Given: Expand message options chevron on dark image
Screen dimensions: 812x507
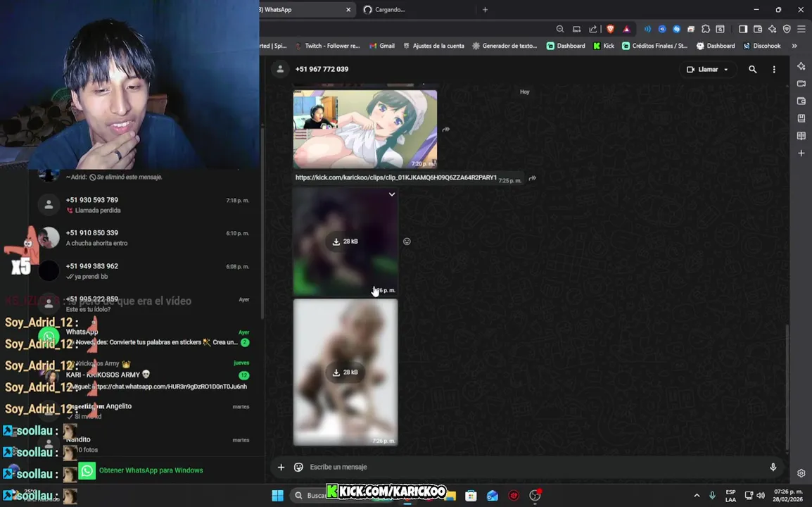Looking at the screenshot, I should click(392, 194).
